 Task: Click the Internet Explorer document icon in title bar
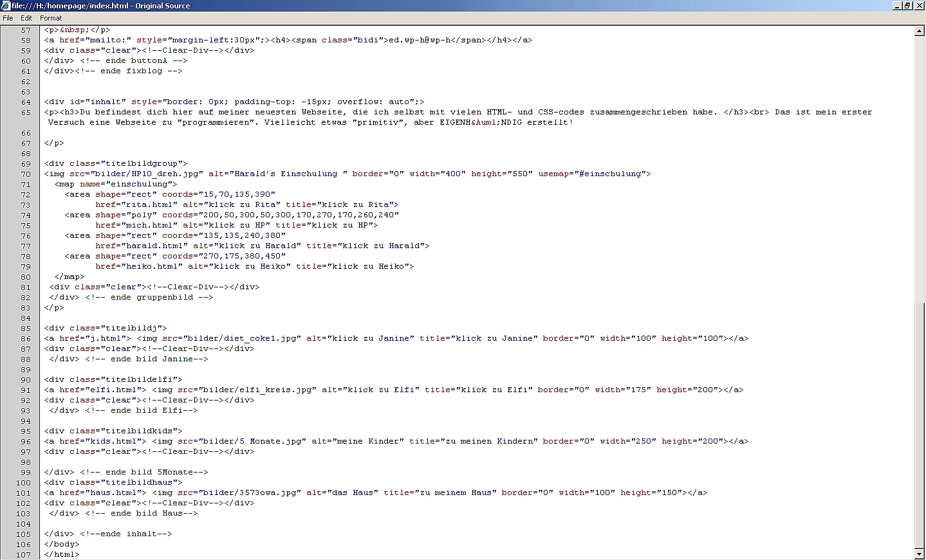pyautogui.click(x=6, y=6)
